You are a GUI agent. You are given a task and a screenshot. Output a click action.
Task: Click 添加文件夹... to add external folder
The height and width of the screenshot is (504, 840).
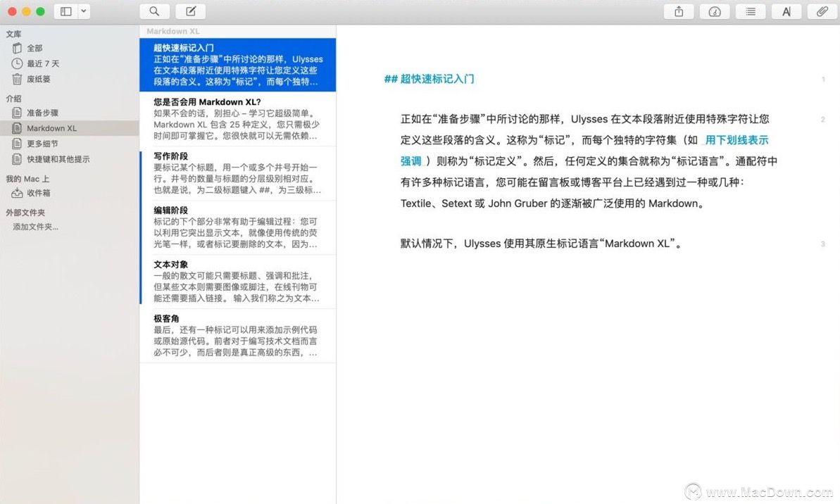pyautogui.click(x=36, y=227)
